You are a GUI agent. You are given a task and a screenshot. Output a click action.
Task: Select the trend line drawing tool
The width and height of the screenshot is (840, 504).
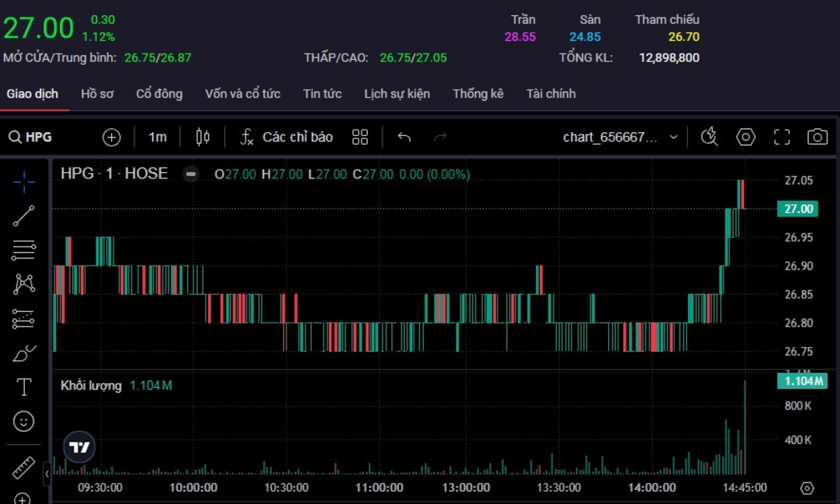24,216
